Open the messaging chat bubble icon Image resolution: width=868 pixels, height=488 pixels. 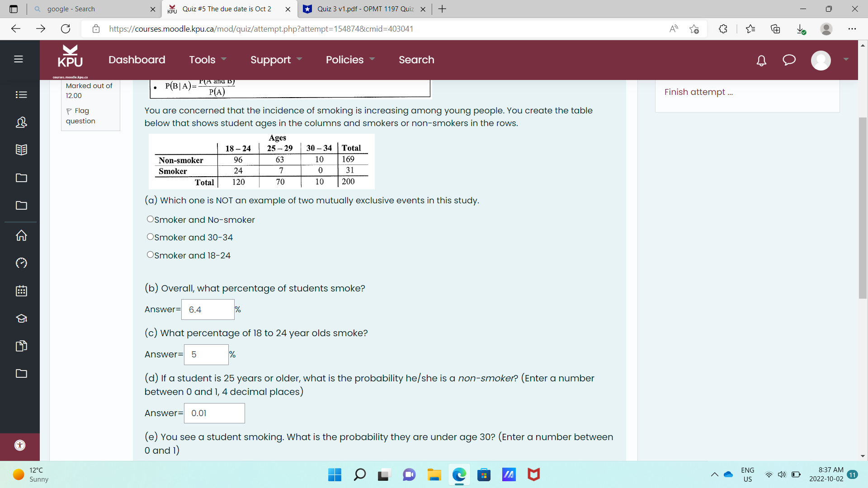click(x=789, y=61)
